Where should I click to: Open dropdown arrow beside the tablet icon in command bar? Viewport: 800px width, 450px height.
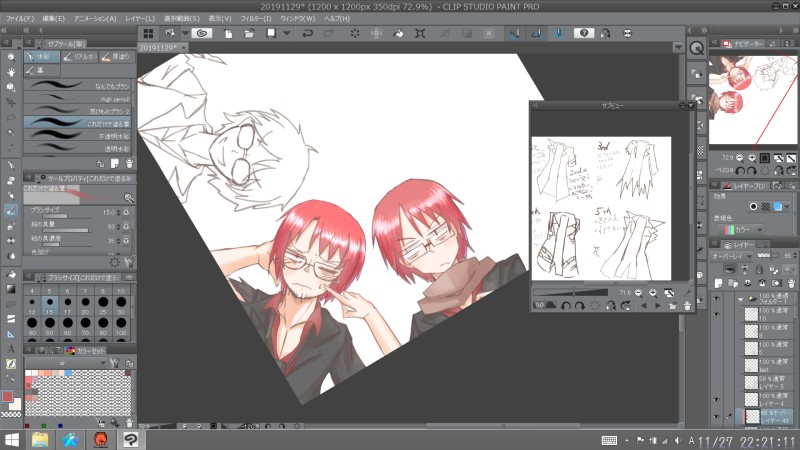pyautogui.click(x=185, y=33)
